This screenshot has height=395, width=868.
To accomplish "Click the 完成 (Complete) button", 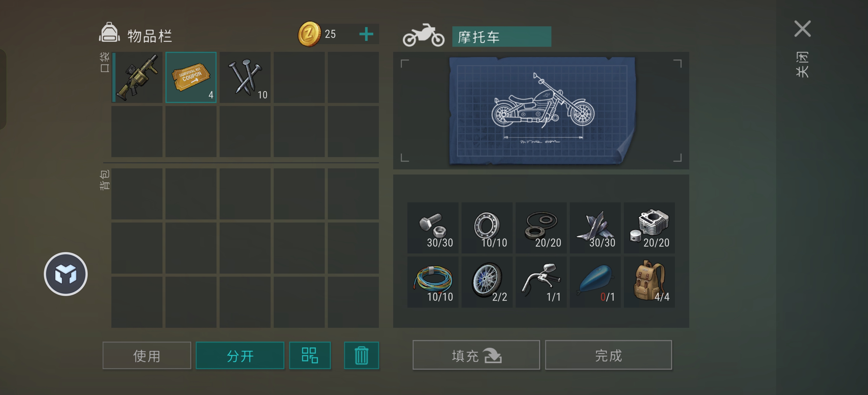I will (x=608, y=355).
